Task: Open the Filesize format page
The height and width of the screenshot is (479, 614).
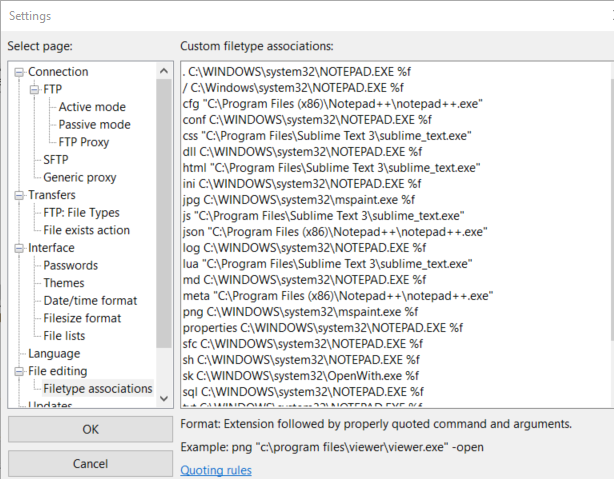Action: [82, 318]
